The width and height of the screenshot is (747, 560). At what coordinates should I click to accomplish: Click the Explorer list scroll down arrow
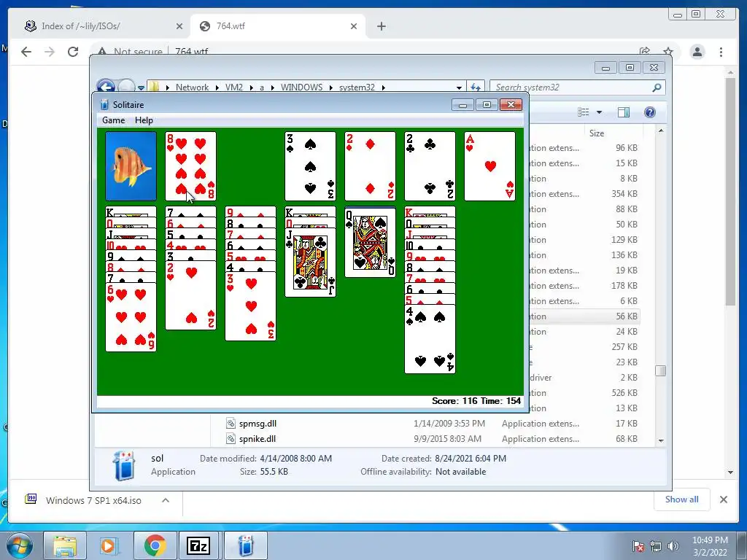(661, 440)
